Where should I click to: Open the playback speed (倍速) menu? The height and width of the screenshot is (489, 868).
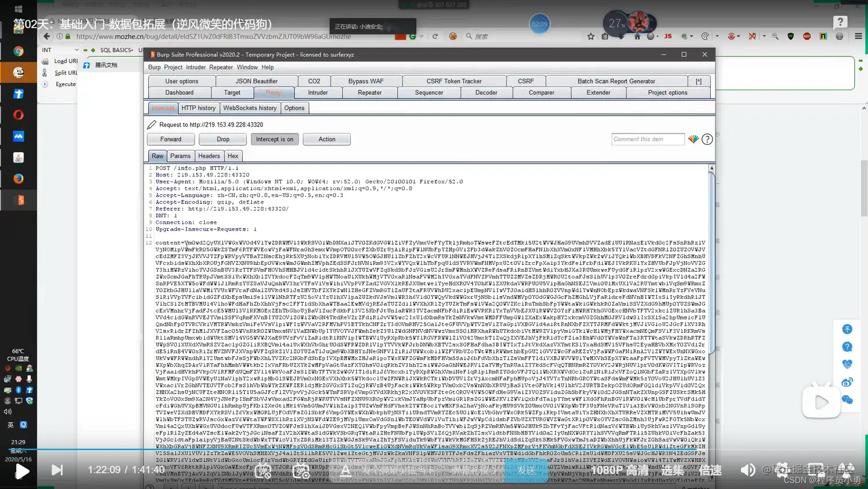710,470
